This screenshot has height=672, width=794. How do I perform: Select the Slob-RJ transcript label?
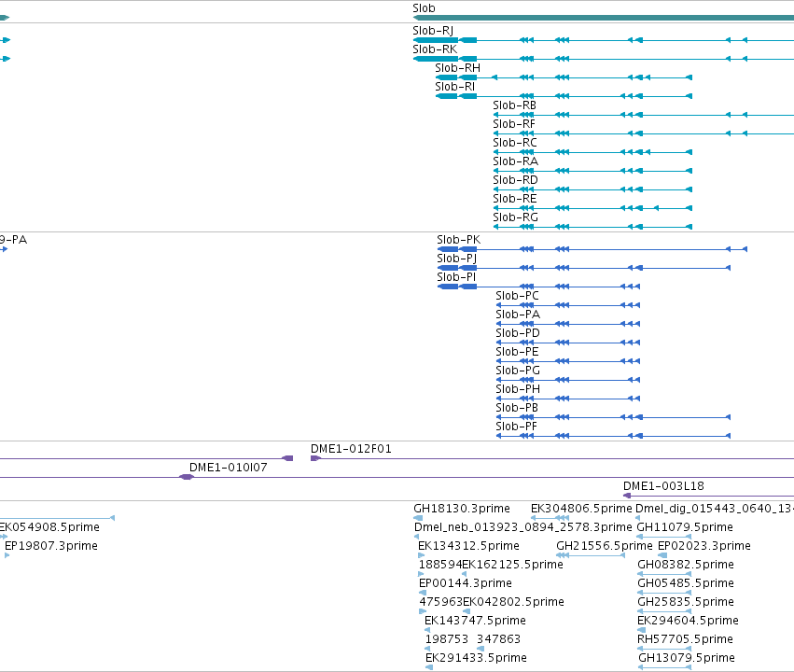pyautogui.click(x=433, y=31)
